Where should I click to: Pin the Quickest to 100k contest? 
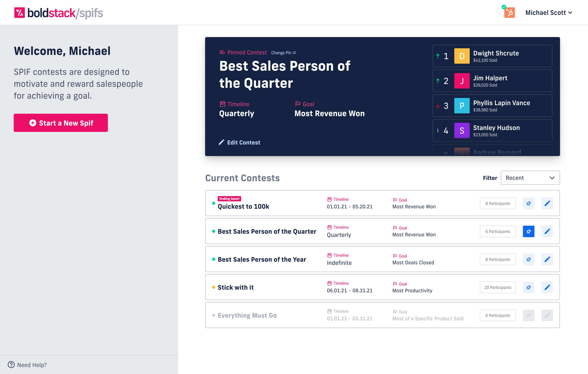(528, 203)
